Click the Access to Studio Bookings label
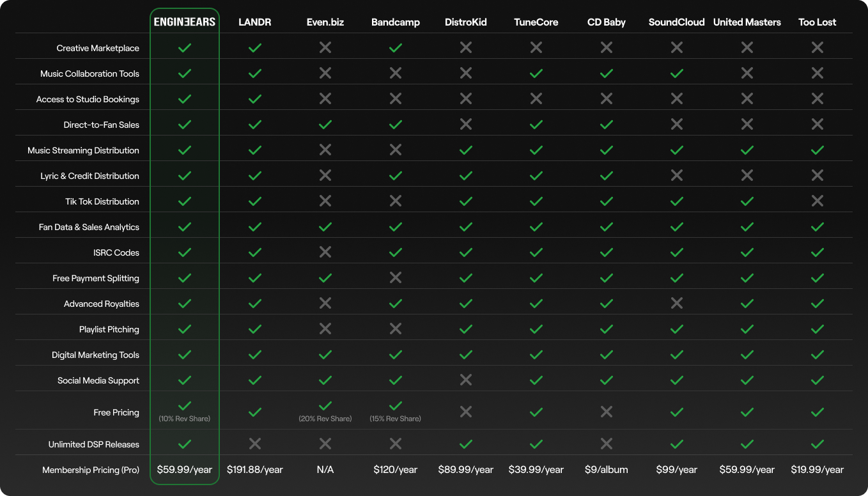The height and width of the screenshot is (496, 868). point(88,99)
